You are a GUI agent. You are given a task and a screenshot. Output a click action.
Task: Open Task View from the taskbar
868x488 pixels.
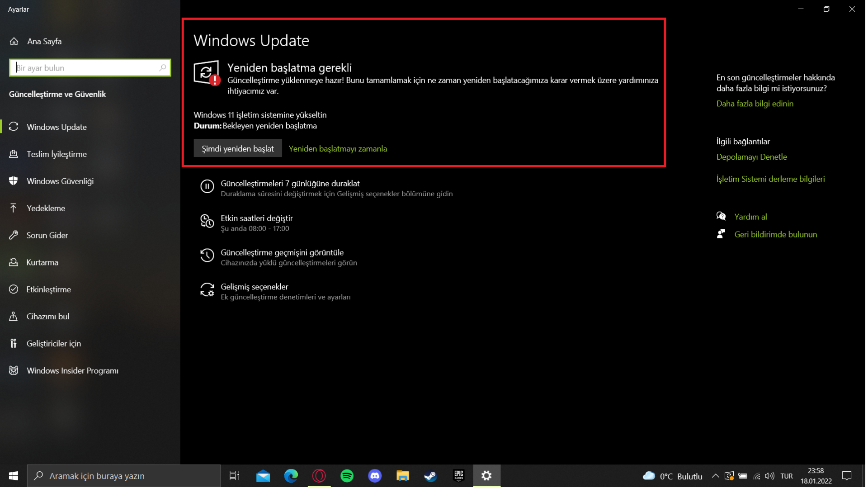[x=235, y=477]
